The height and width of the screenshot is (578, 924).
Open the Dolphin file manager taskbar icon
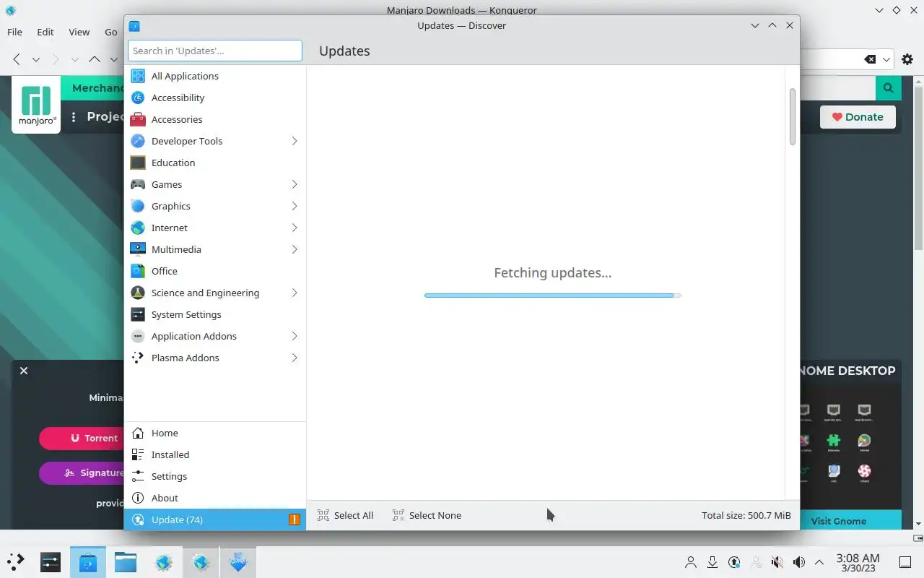point(126,562)
